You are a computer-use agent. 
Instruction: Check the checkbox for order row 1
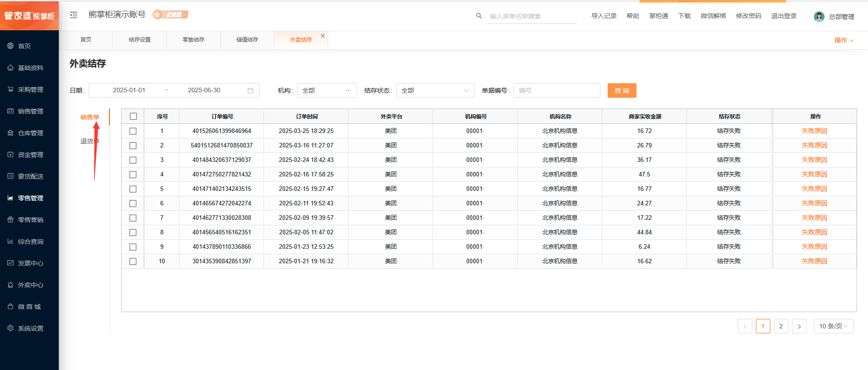tap(133, 131)
